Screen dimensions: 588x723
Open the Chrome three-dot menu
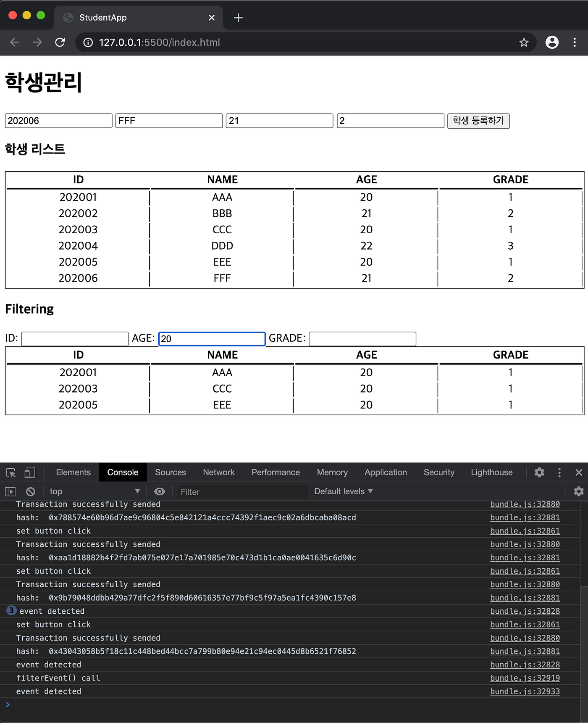click(x=575, y=42)
